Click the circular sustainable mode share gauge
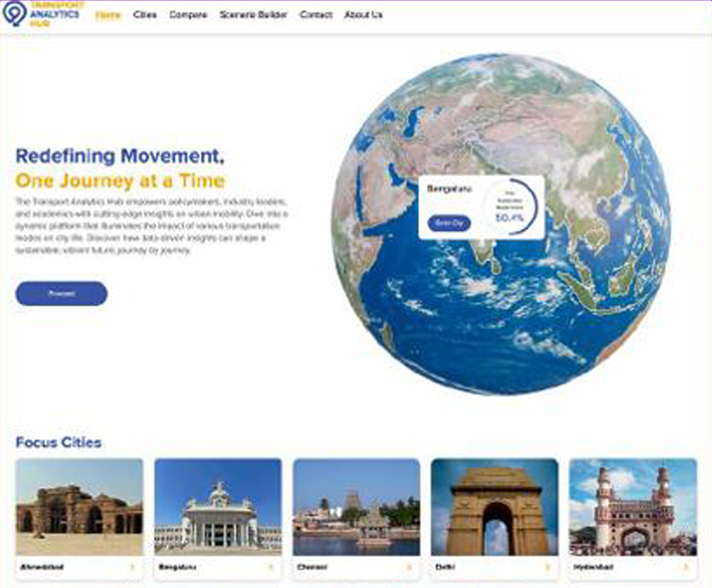The height and width of the screenshot is (588, 712). click(509, 206)
